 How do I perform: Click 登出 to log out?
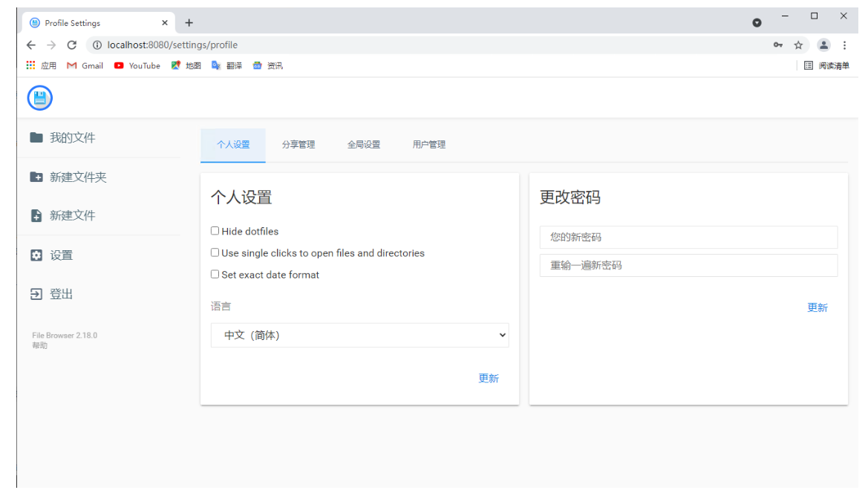coord(58,293)
